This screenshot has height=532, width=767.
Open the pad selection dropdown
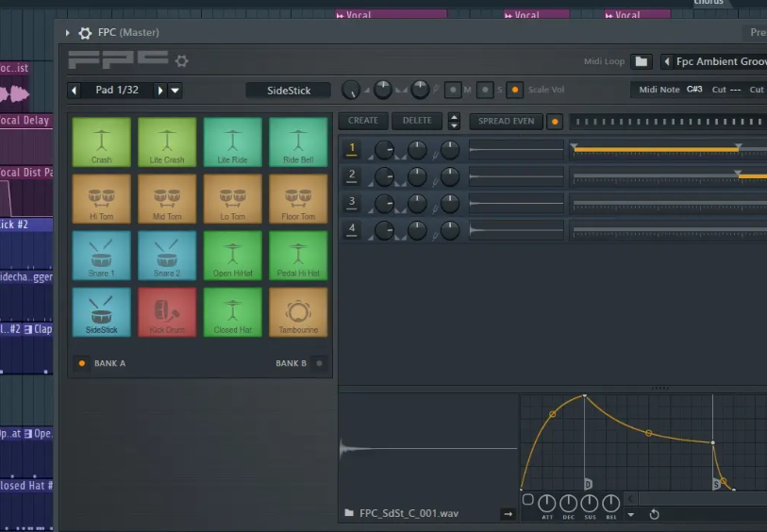click(175, 91)
